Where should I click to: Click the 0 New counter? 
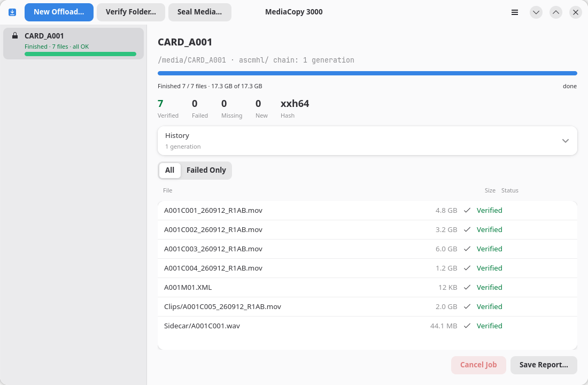click(x=261, y=109)
